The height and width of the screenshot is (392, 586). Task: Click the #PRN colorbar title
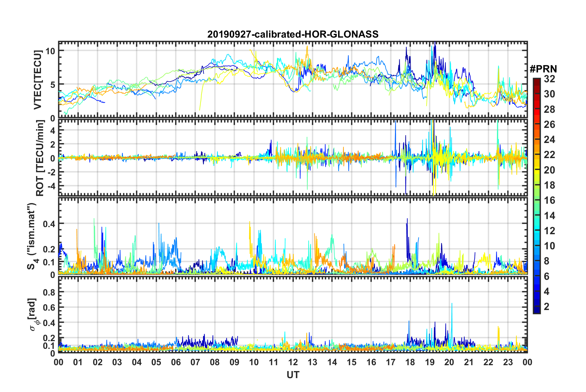543,69
